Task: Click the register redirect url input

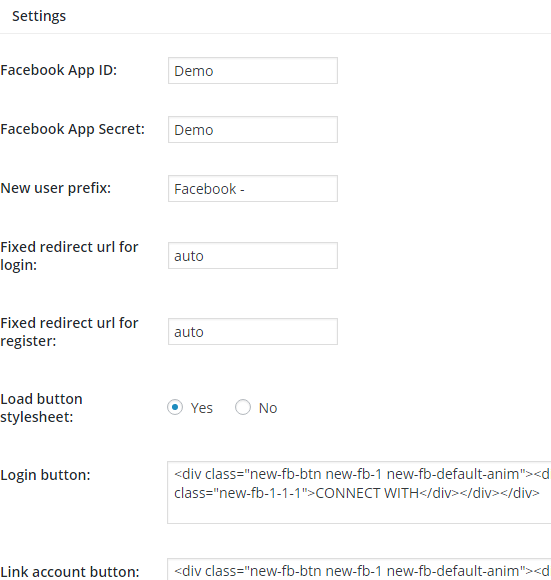Action: (253, 331)
